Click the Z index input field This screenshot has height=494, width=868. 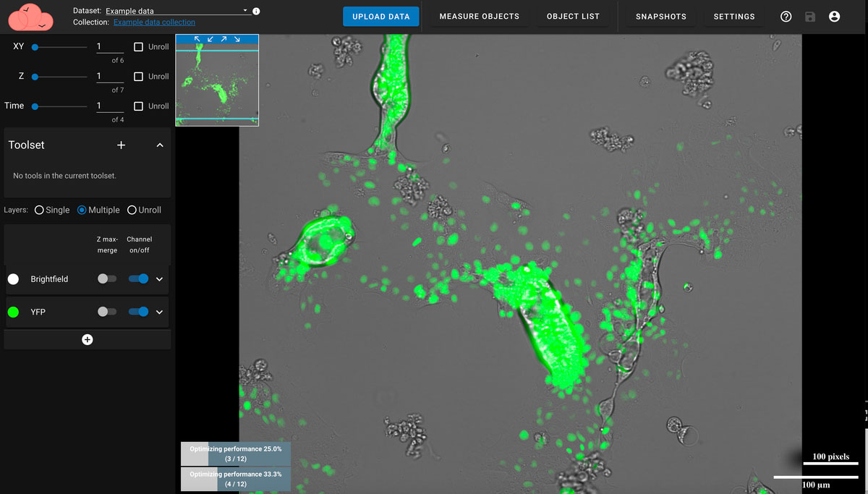(110, 76)
